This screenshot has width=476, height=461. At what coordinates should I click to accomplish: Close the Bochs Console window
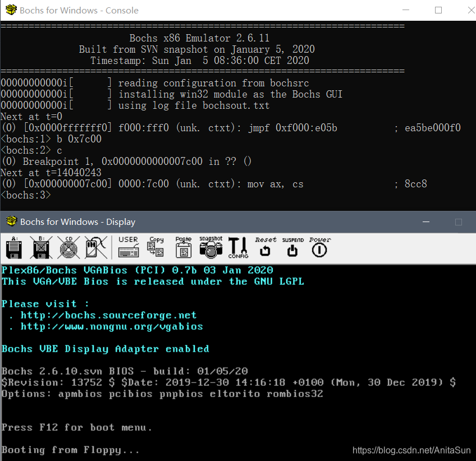[471, 10]
